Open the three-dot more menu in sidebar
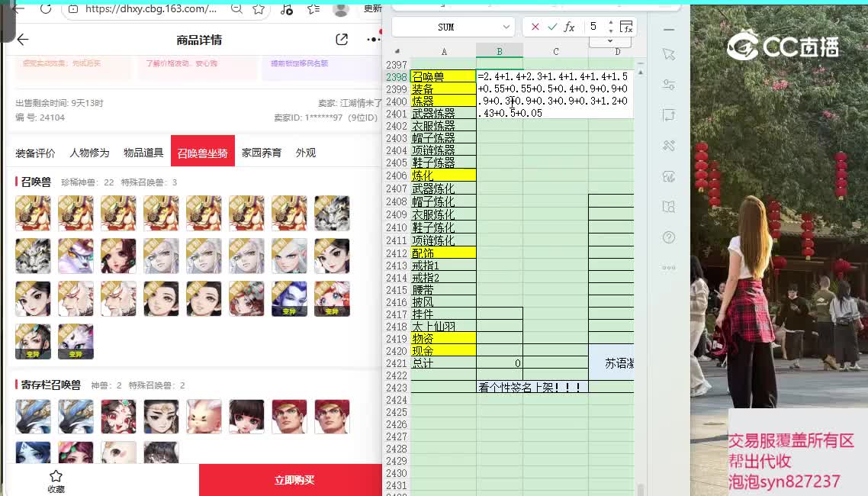This screenshot has height=496, width=868. tap(669, 268)
